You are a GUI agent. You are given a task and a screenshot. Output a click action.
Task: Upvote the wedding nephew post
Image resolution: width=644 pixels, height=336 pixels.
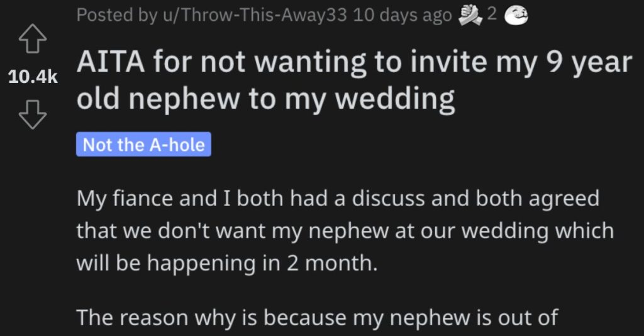coord(33,38)
